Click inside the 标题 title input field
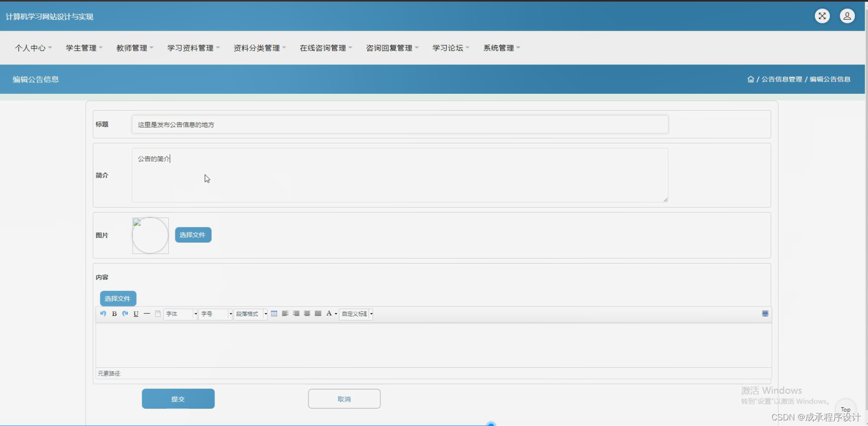Viewport: 868px width, 426px height. 400,124
